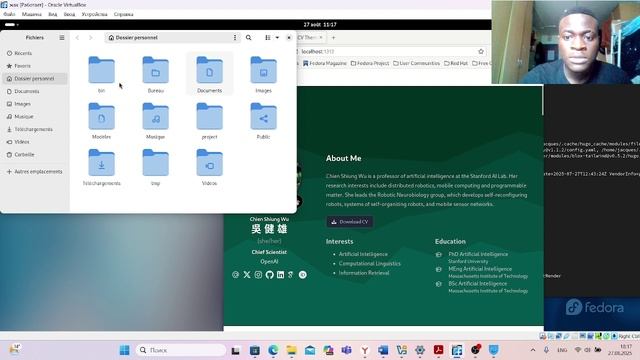Bookmark this page with star icon
The height and width of the screenshot is (360, 640).
(x=481, y=51)
